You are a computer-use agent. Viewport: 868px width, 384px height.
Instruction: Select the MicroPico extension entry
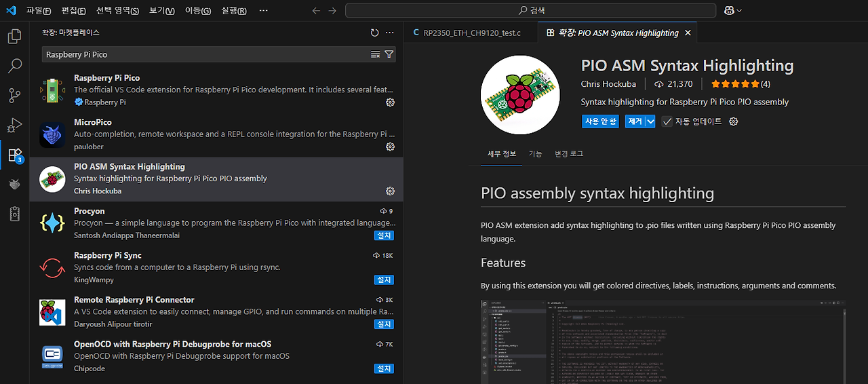[216, 136]
